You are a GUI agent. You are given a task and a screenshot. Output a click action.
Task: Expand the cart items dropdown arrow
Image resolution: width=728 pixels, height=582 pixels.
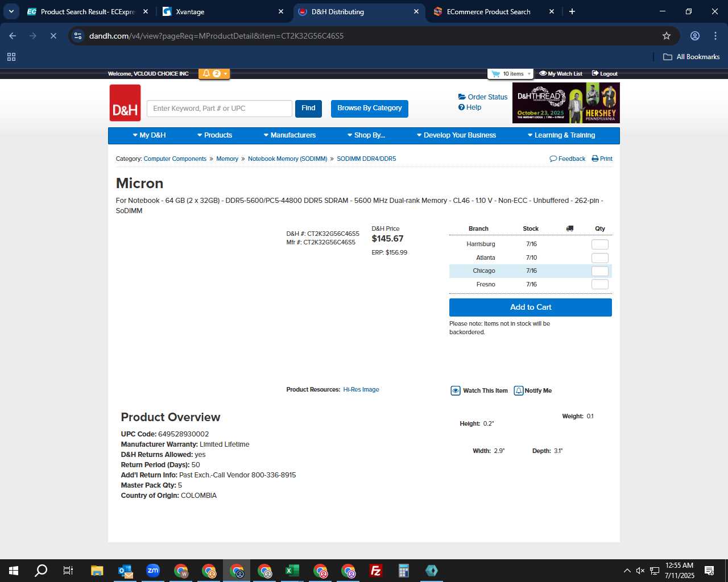pyautogui.click(x=530, y=74)
